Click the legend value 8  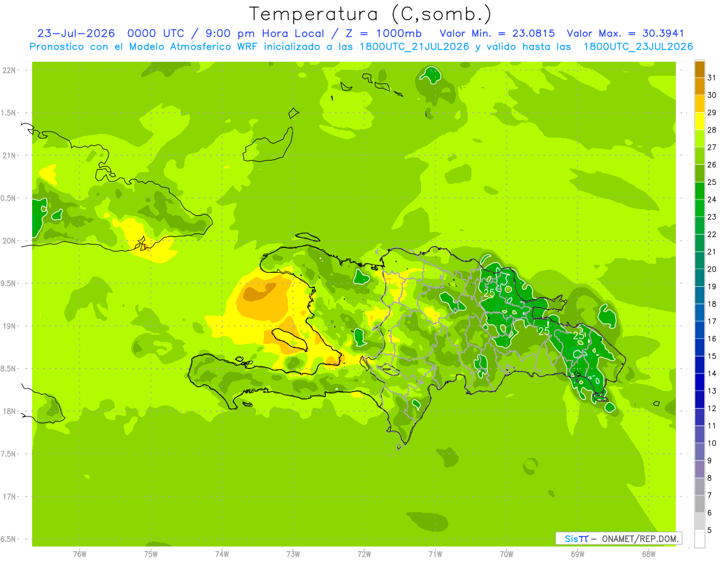click(x=710, y=478)
